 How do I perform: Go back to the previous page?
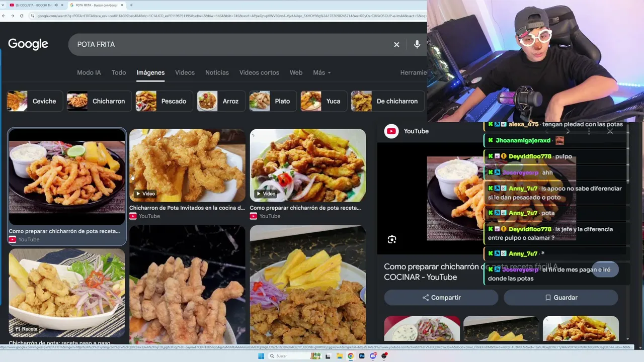[x=4, y=16]
